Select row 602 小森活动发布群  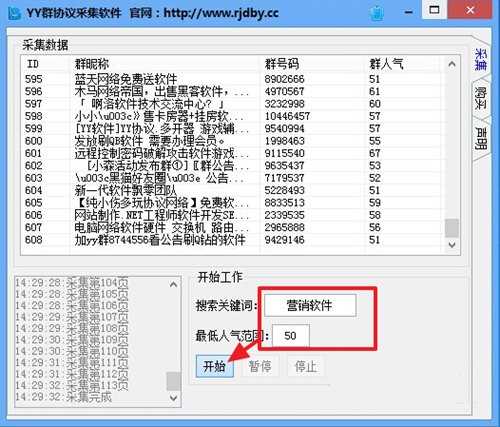click(x=232, y=165)
